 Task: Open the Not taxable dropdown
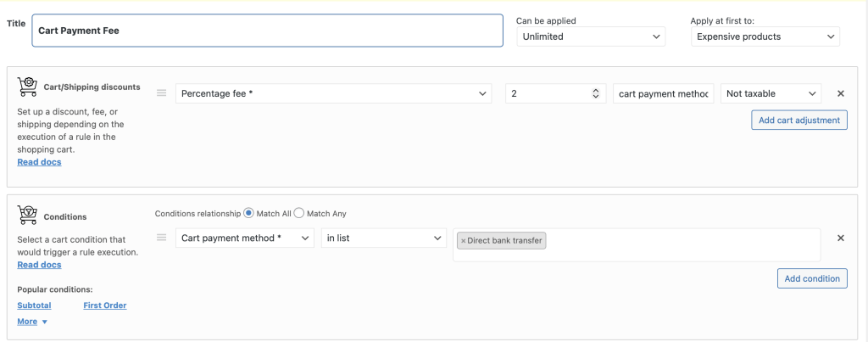tap(771, 93)
